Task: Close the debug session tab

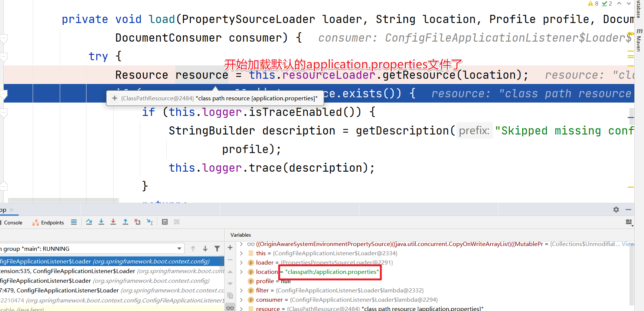Action: [x=12, y=210]
